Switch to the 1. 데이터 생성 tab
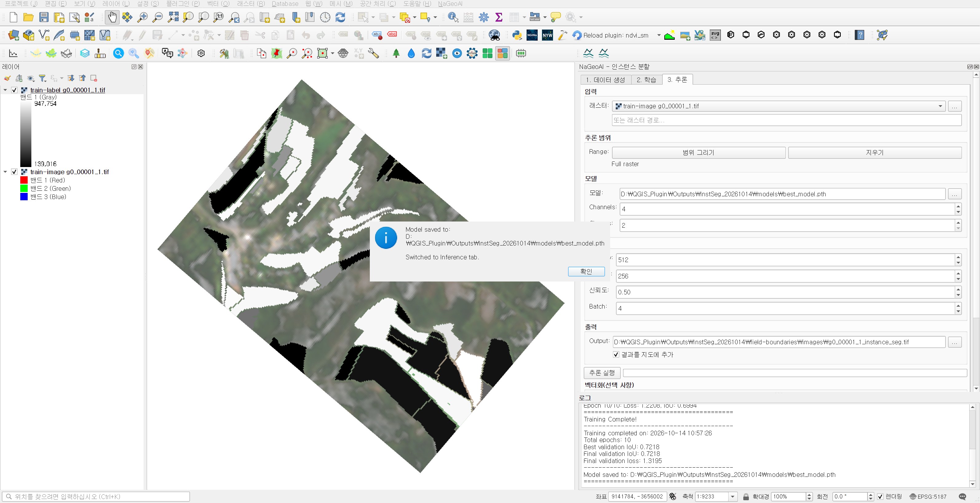The image size is (980, 503). tap(605, 80)
